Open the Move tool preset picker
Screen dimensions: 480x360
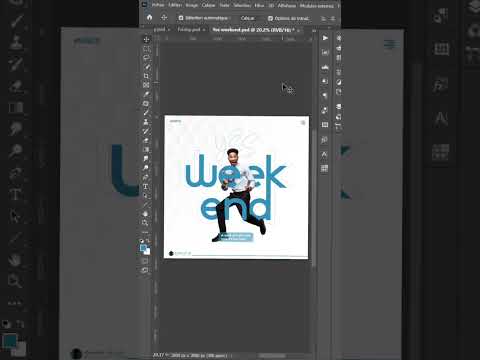(164, 17)
